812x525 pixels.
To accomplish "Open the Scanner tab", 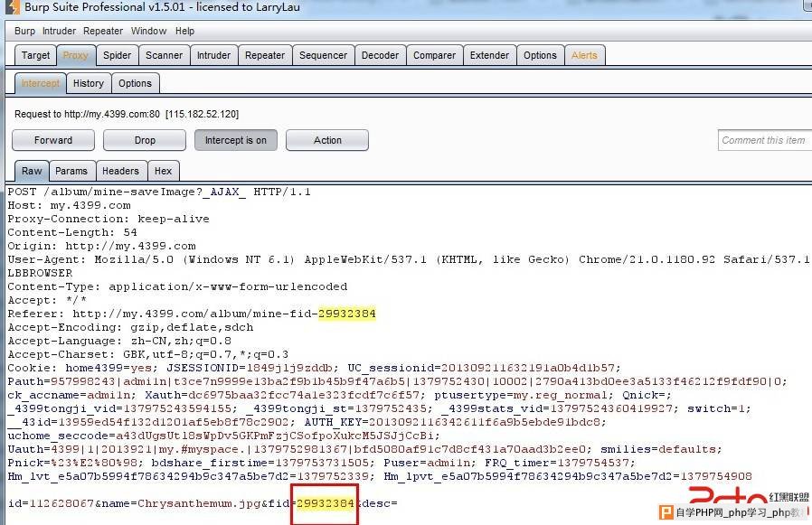I will pyautogui.click(x=165, y=55).
